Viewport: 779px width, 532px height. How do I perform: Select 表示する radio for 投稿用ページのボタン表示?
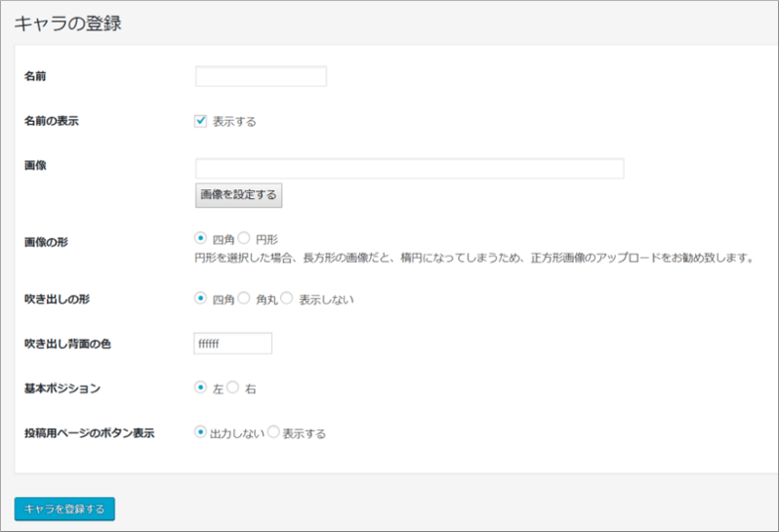tap(273, 432)
